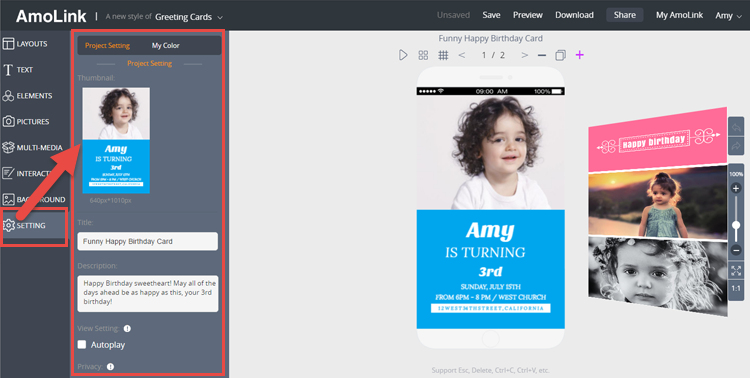Viewport: 750px width, 378px height.
Task: Show View Setting info tooltip icon
Action: [127, 329]
